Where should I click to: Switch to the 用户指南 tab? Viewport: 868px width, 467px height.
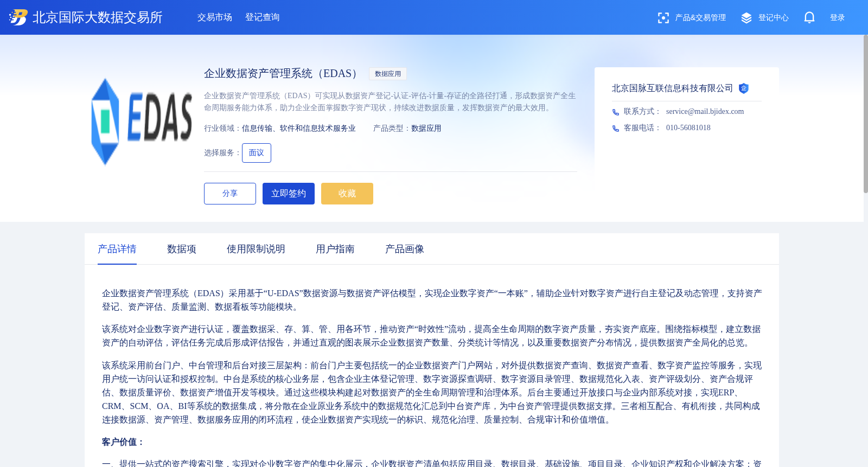click(335, 249)
